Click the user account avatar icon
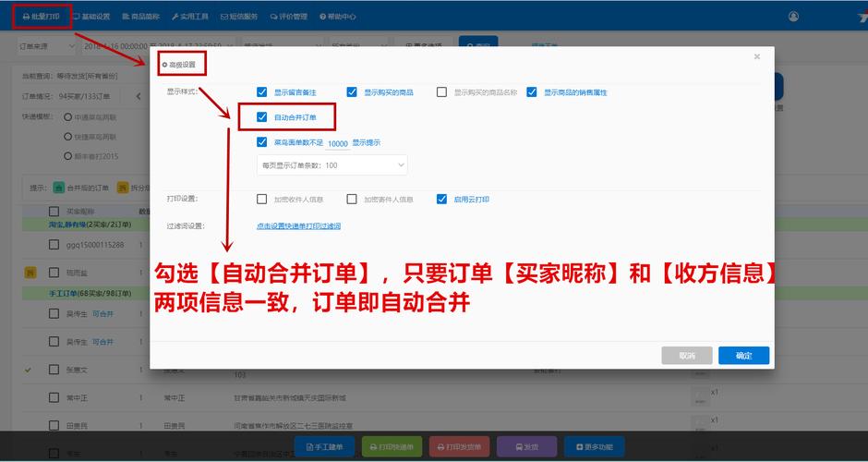Image resolution: width=868 pixels, height=462 pixels. pyautogui.click(x=793, y=16)
